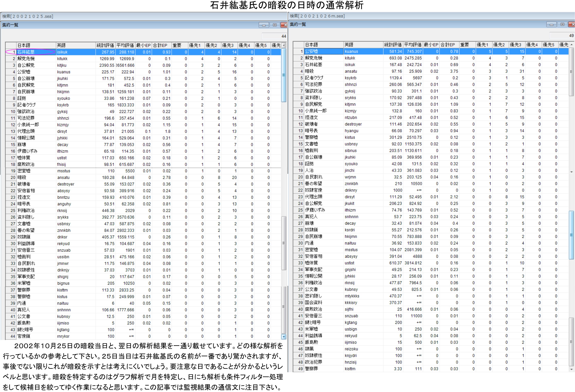Click count field showing 44
The width and height of the screenshot is (575, 392).
click(274, 36)
